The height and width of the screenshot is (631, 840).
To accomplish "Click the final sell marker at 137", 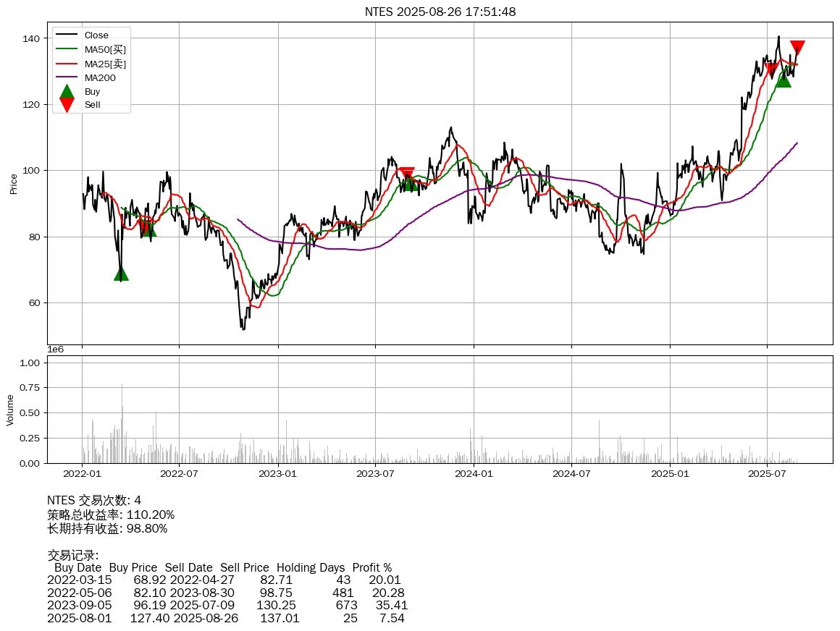I will click(x=797, y=48).
